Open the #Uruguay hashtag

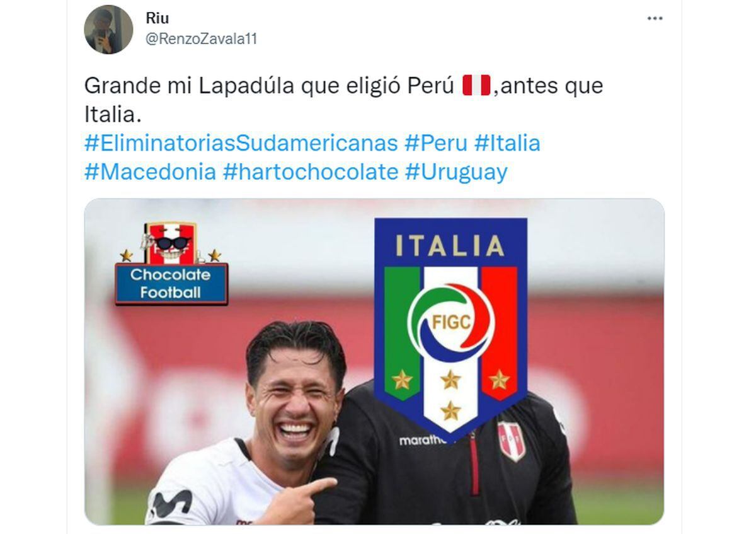pyautogui.click(x=456, y=171)
